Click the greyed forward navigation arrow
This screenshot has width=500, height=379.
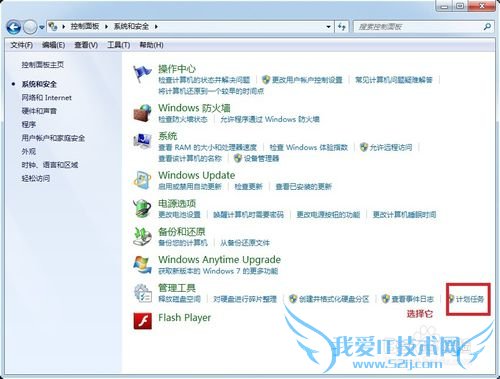click(30, 27)
